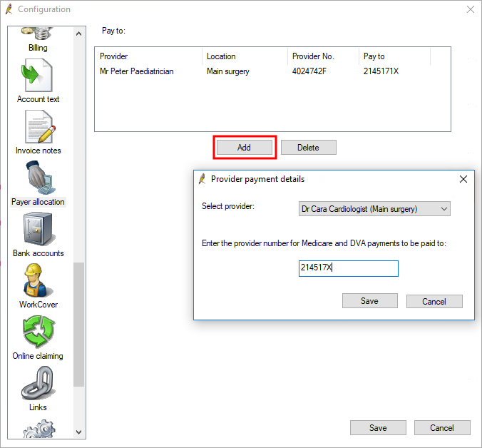The height and width of the screenshot is (448, 482).
Task: Click the '2145171X' pay to cell
Action: pos(381,71)
